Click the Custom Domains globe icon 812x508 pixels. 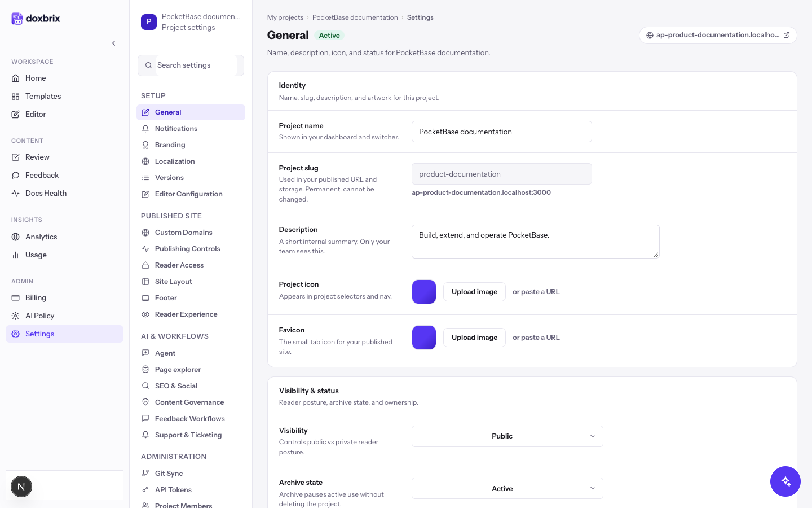[145, 233]
